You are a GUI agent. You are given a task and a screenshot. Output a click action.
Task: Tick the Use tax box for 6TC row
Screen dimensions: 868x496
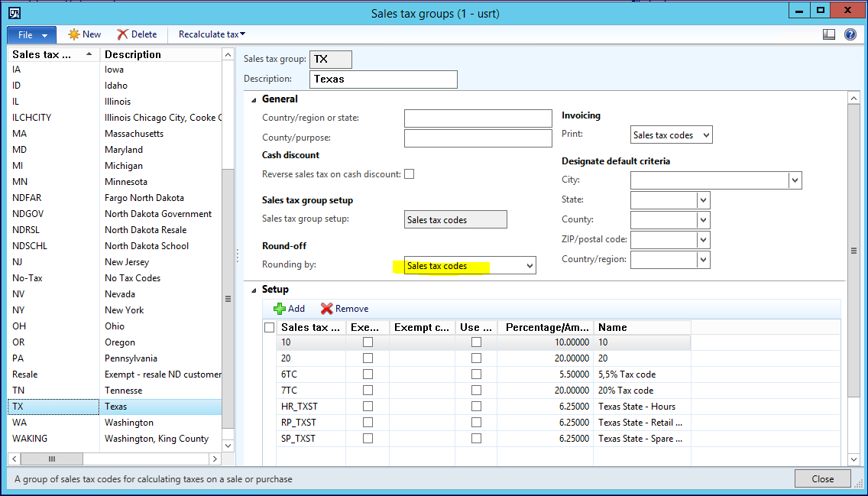[476, 374]
